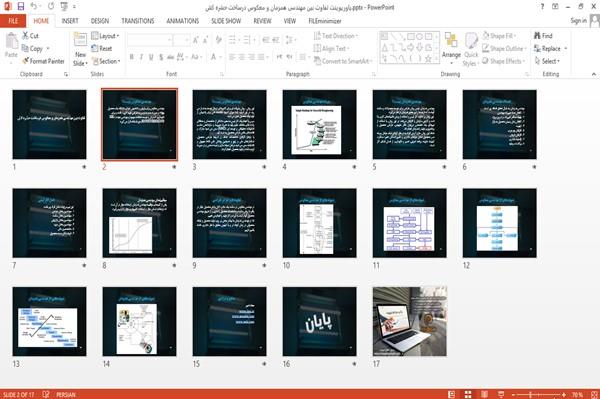Click Increase Font Size icon
Image resolution: width=600 pixels, height=399 pixels.
(x=196, y=40)
